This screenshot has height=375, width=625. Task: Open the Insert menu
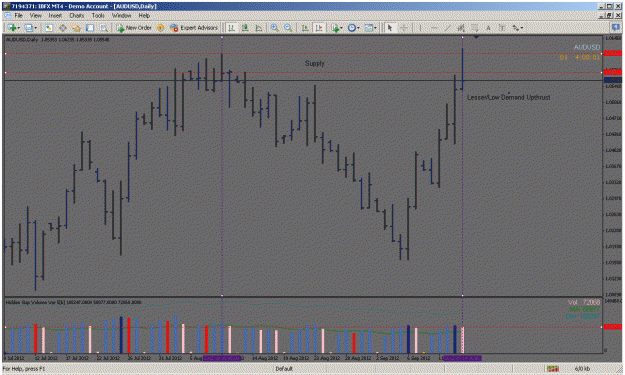coord(55,16)
